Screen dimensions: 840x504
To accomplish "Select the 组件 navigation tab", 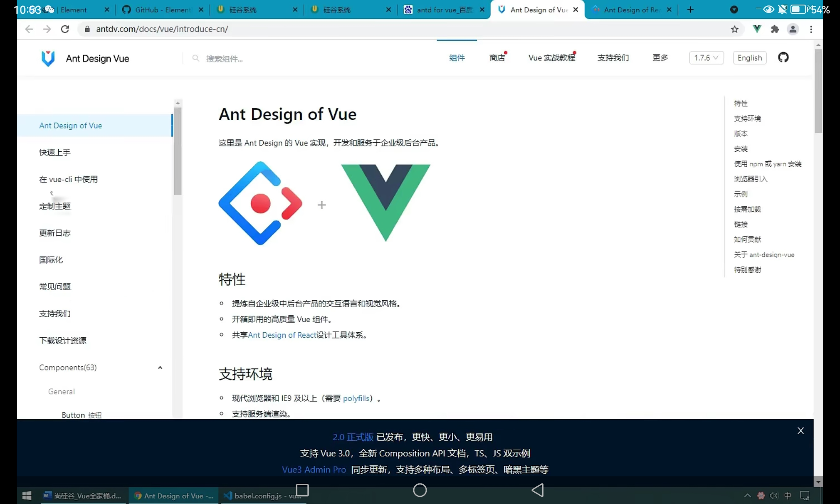I will 457,58.
